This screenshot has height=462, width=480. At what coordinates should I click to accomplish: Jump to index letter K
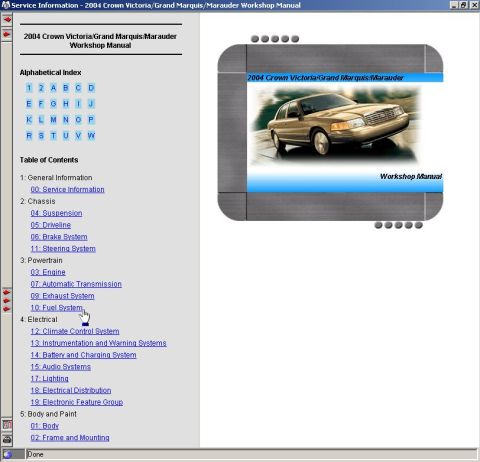click(x=29, y=120)
